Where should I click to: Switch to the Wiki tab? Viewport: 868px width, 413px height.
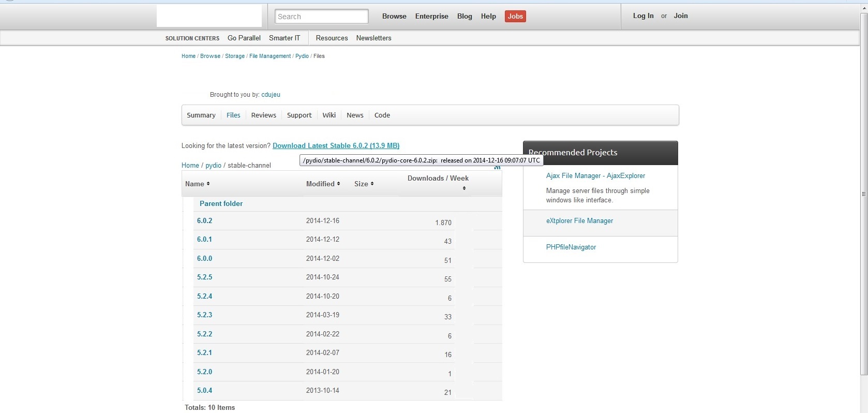click(329, 115)
